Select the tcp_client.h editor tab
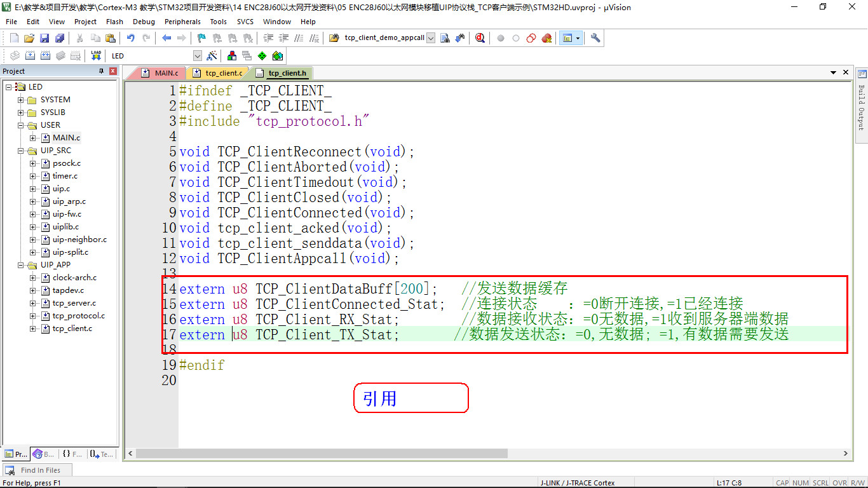Image resolution: width=868 pixels, height=488 pixels. (x=280, y=73)
